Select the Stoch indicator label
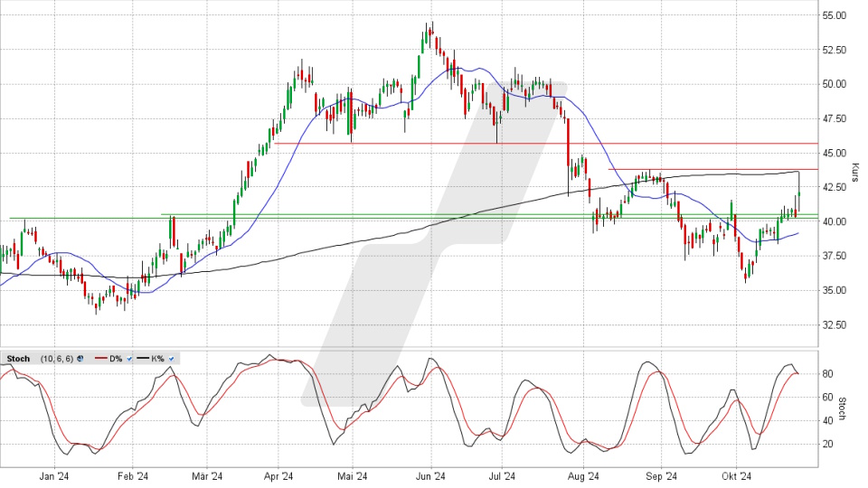This screenshot has height=488, width=868. pyautogui.click(x=18, y=359)
